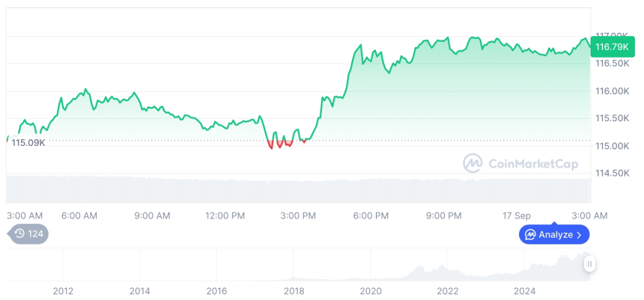This screenshot has width=644, height=300.
Task: Click 2018 on the overview timeline
Action: (x=294, y=290)
